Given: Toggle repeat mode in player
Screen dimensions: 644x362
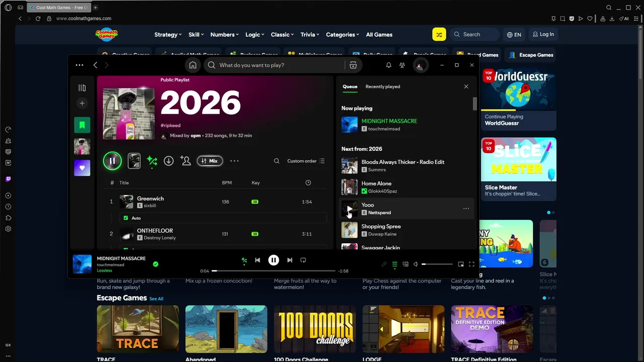Looking at the screenshot, I should pos(303,260).
